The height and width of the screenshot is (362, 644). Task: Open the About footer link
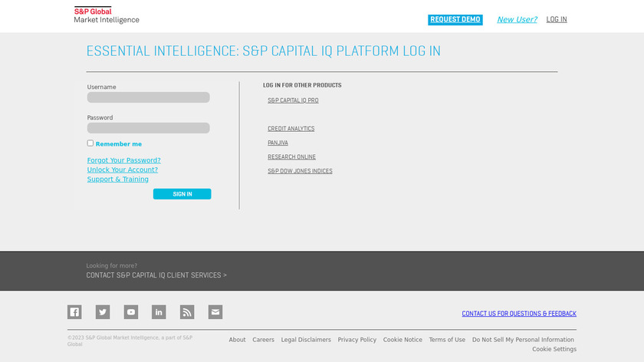click(x=238, y=340)
